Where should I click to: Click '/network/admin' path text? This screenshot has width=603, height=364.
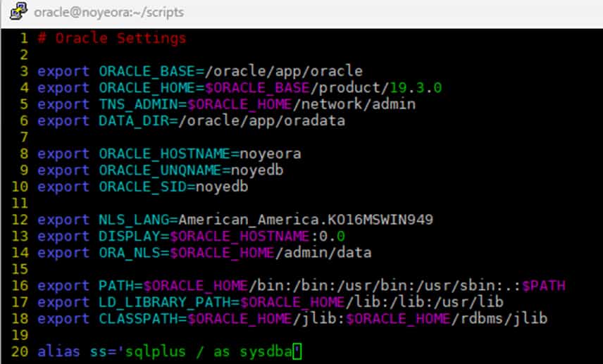354,104
